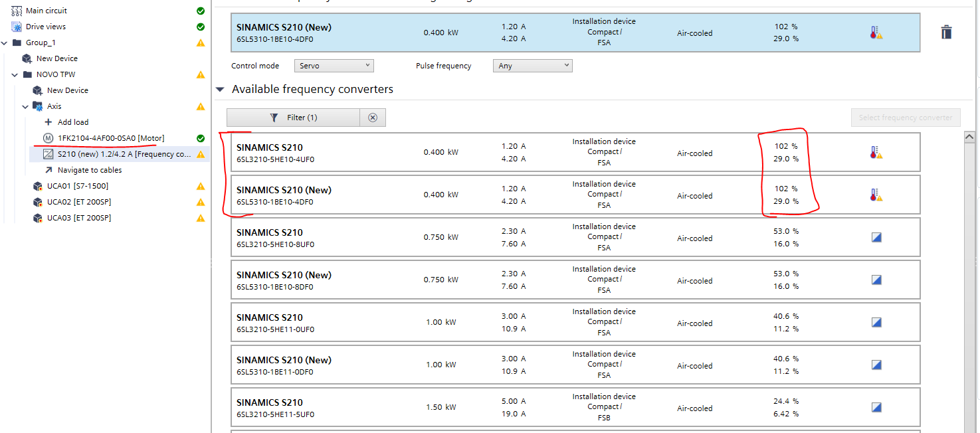The width and height of the screenshot is (980, 433).
Task: Open the Pulse frequency dropdown
Action: pyautogui.click(x=532, y=66)
